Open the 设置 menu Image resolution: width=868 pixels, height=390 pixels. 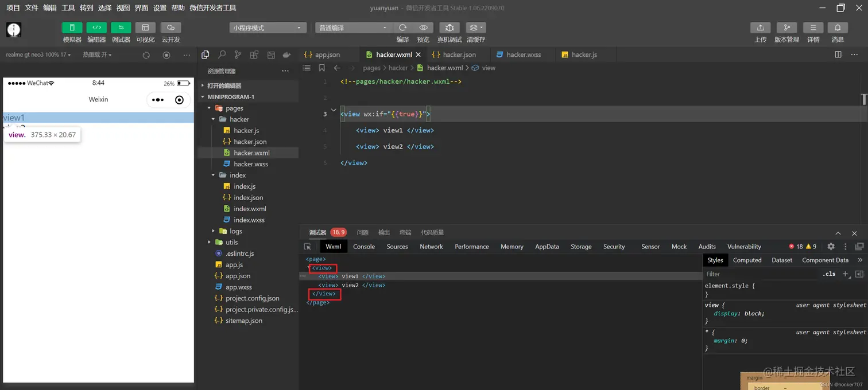point(160,8)
